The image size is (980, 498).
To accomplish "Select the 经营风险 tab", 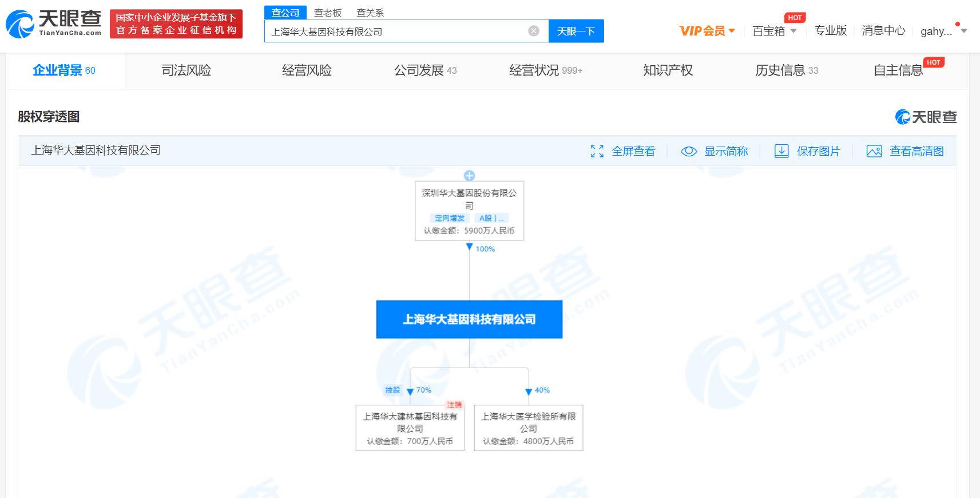I will coord(307,70).
